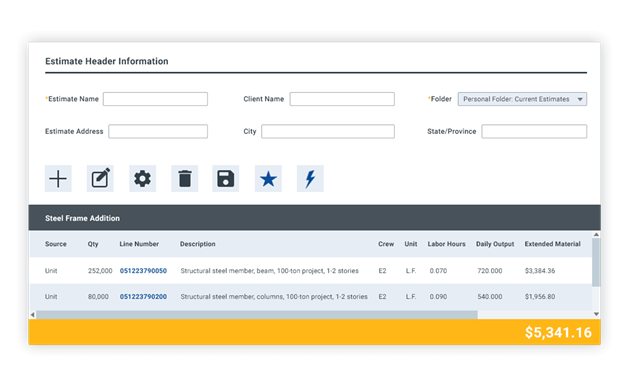Click the lightning bolt quick action icon
Image resolution: width=630 pixels, height=388 pixels.
click(310, 178)
